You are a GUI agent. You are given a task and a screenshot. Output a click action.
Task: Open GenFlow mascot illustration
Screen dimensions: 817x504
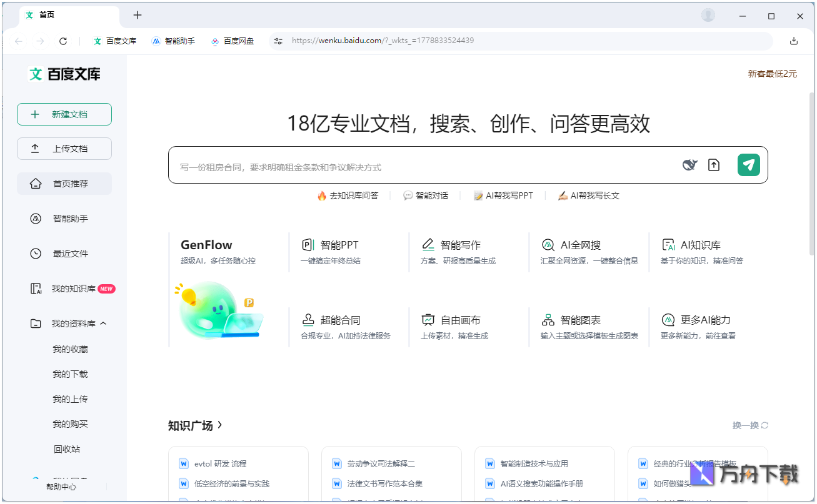coord(218,311)
